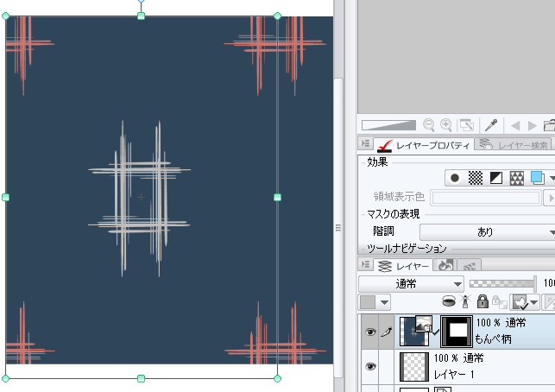Click the レイヤー 1 layer name
Screen dimensions: 555x392
455,374
